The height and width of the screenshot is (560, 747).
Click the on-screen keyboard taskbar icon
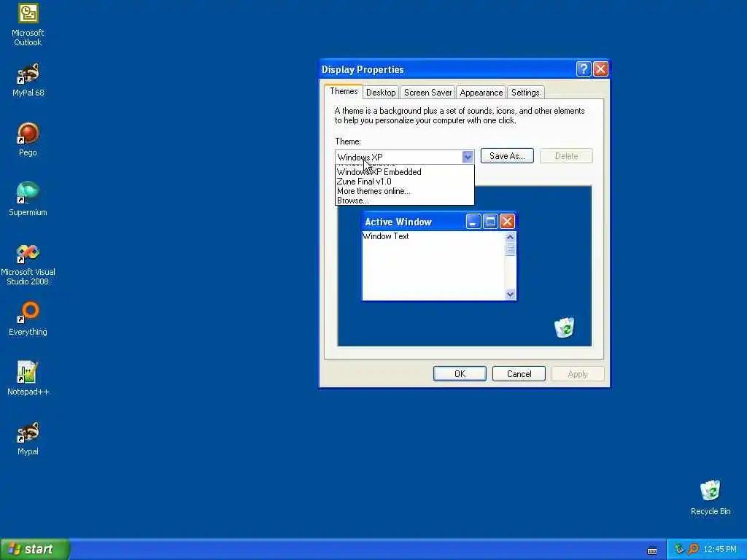click(x=652, y=551)
